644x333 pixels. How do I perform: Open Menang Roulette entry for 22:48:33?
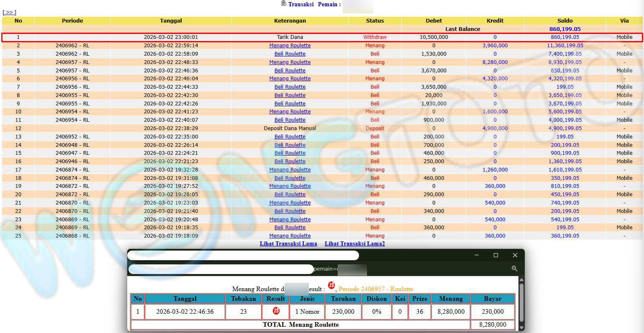point(290,62)
